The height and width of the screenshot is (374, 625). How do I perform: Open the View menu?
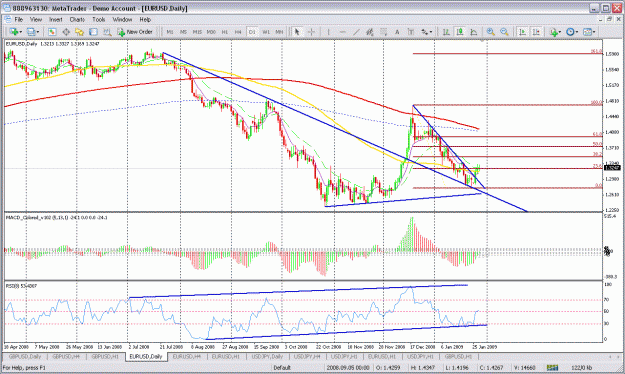(35, 19)
